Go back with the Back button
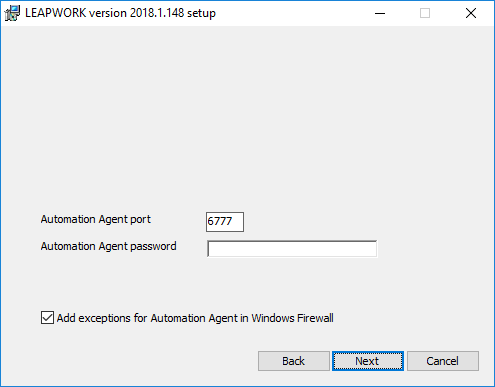495x387 pixels. point(294,361)
